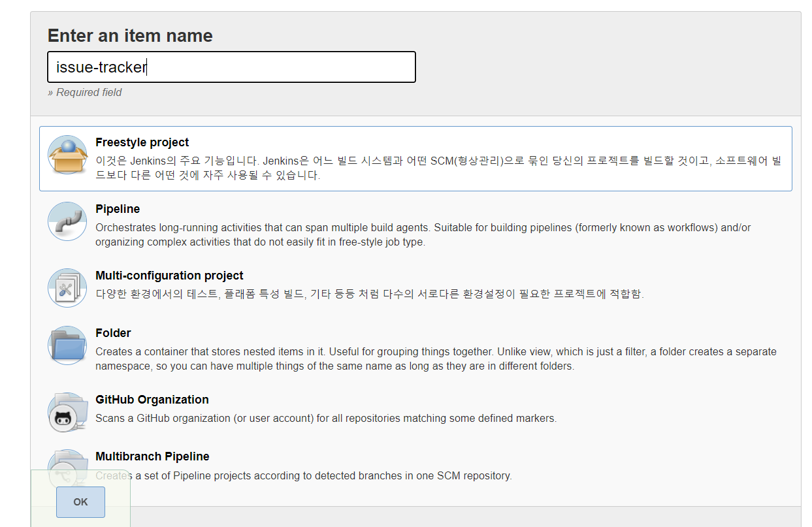Click the Folder item icon
Viewport: 812px width, 527px height.
coord(67,345)
